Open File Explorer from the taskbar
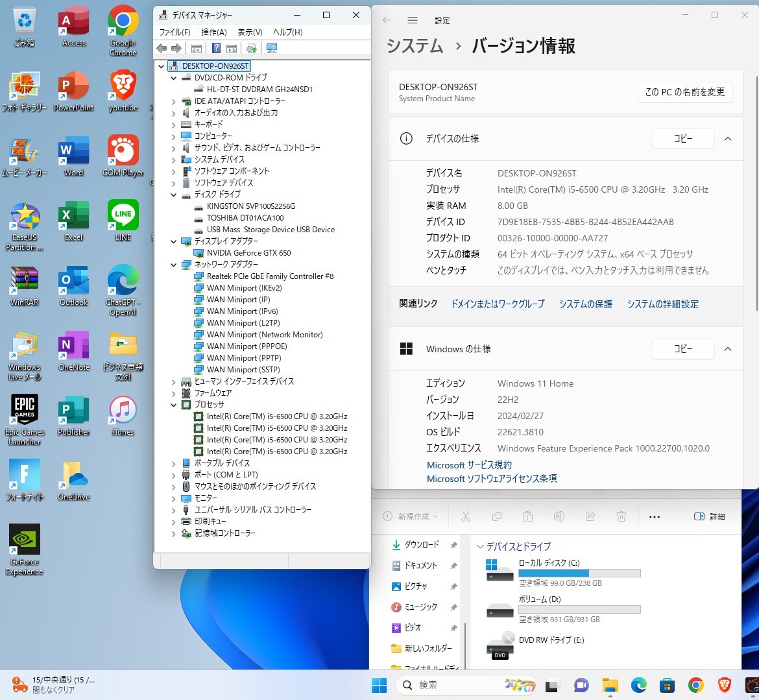 click(610, 685)
